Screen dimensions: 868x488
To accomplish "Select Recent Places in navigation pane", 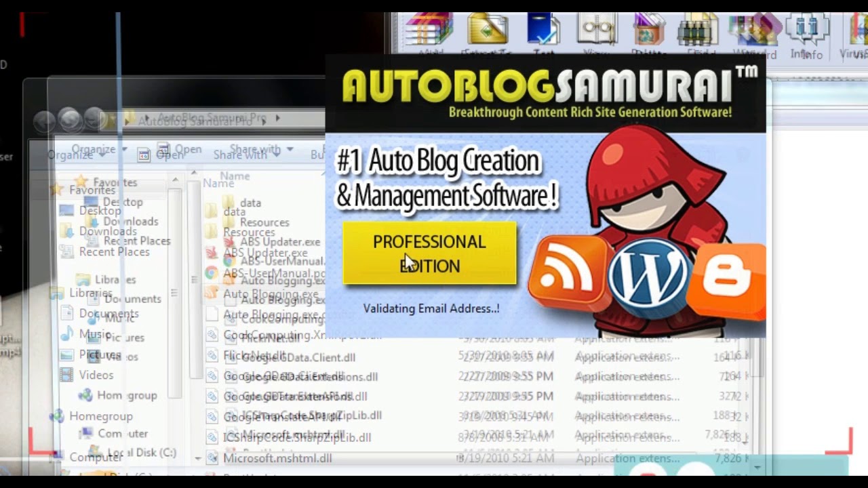I will pyautogui.click(x=114, y=251).
